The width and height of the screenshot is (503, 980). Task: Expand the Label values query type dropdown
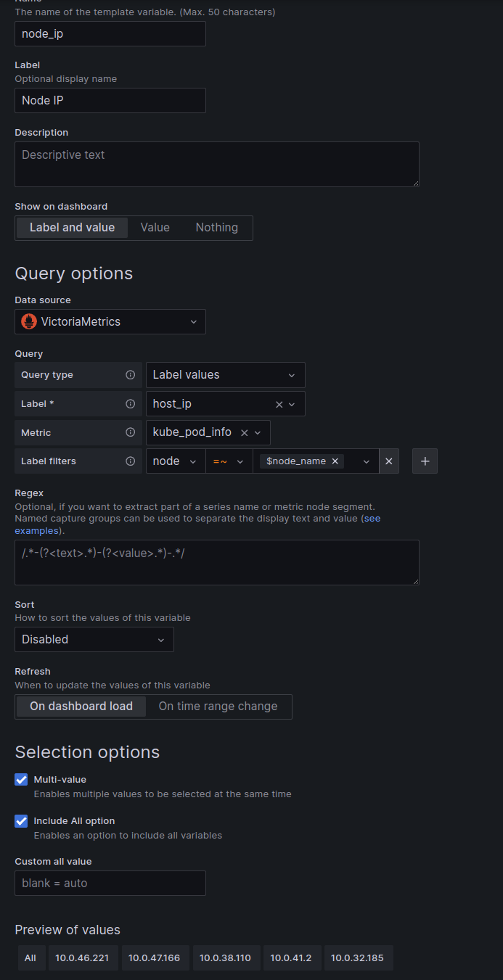225,375
